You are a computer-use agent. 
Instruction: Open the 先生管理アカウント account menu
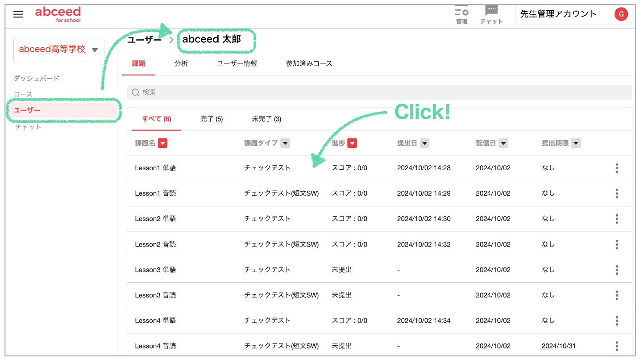pos(573,14)
